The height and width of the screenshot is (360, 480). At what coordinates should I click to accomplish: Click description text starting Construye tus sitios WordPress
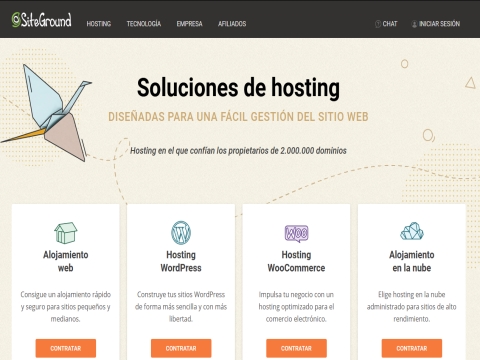(x=181, y=307)
